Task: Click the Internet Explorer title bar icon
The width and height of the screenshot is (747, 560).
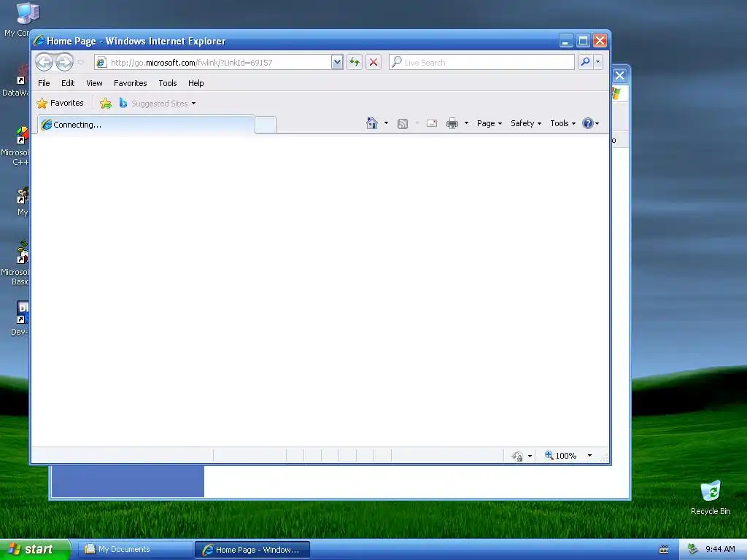Action: tap(39, 41)
